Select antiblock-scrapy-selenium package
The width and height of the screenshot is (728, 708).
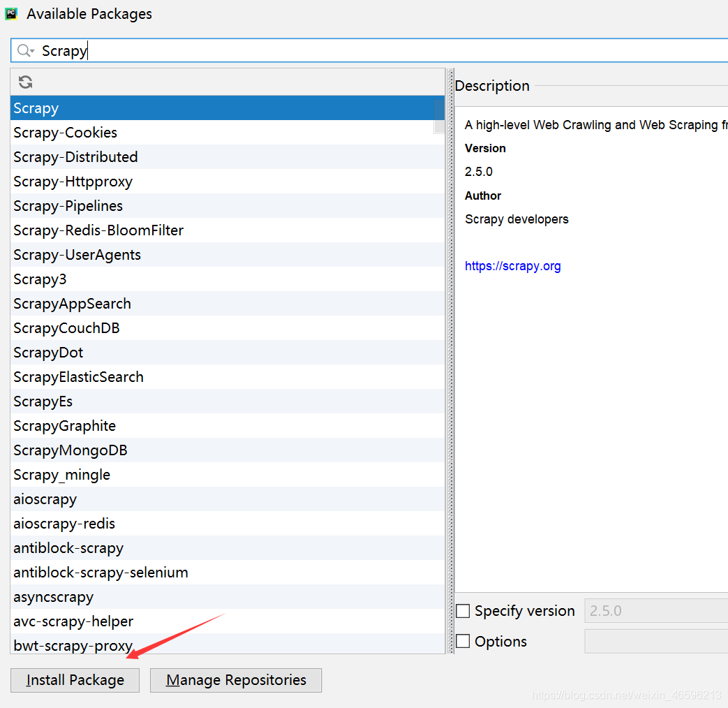[228, 573]
